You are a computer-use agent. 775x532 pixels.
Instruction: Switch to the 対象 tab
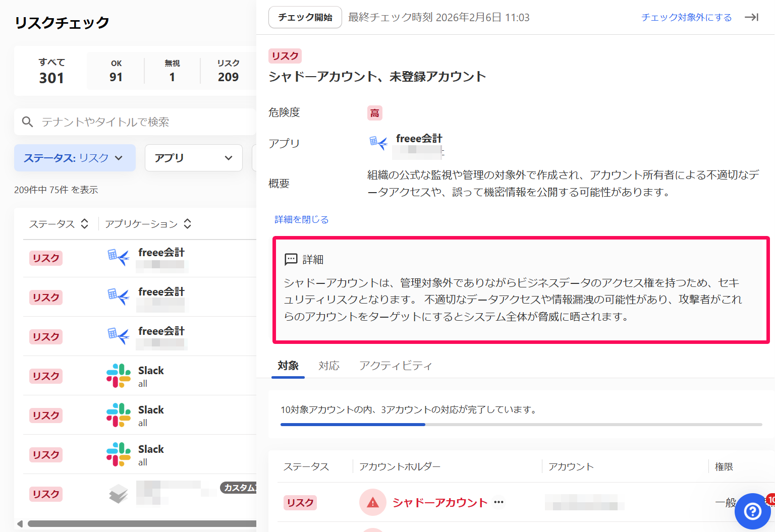pos(288,366)
